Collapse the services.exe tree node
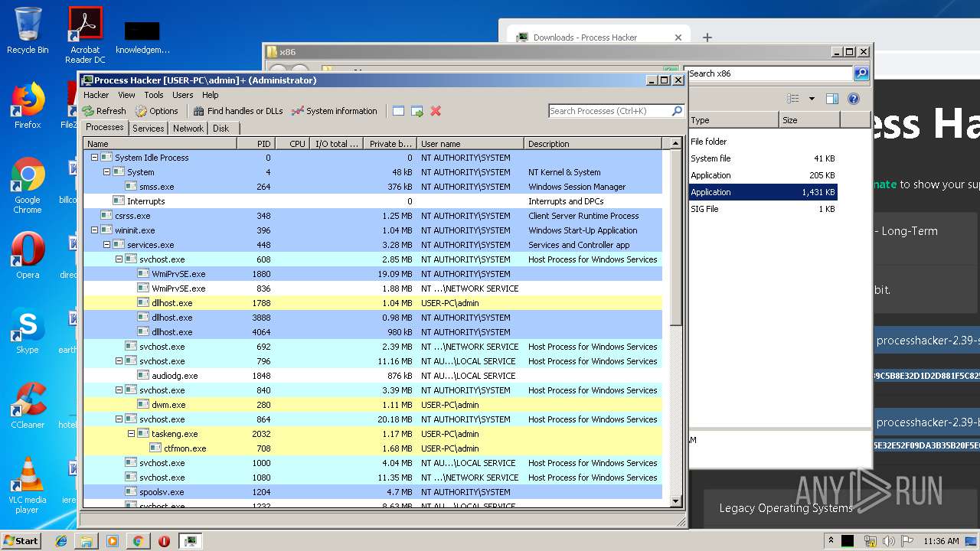The height and width of the screenshot is (551, 980). [106, 245]
